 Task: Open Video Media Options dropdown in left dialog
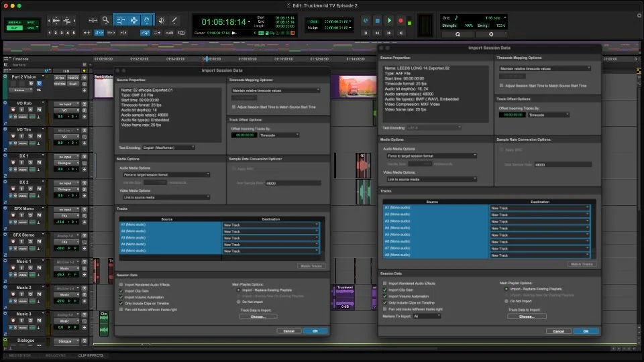coord(166,197)
